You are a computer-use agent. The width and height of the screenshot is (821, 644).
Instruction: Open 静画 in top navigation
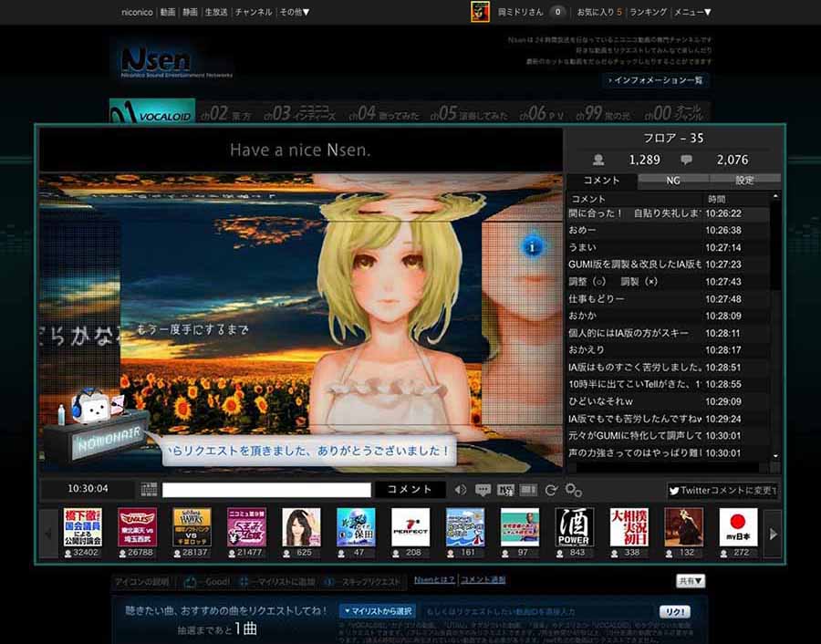(190, 12)
